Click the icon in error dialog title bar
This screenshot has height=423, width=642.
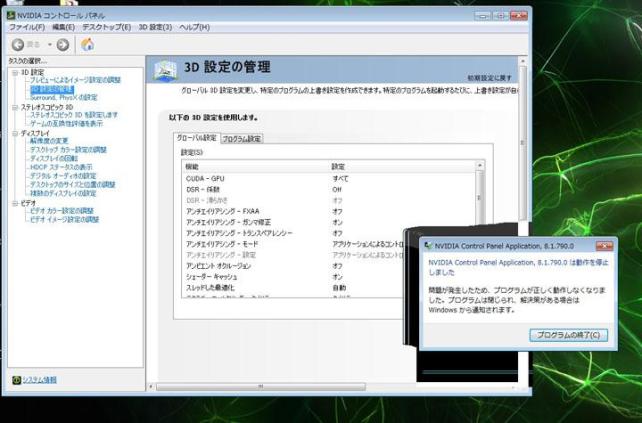tap(428, 246)
